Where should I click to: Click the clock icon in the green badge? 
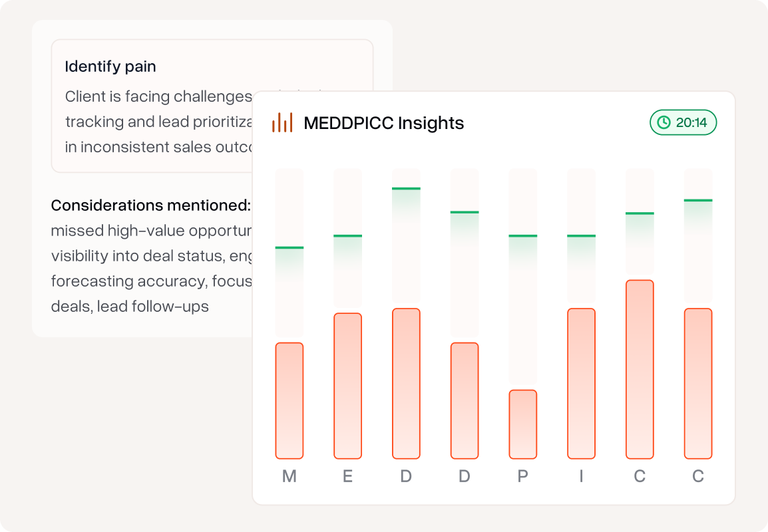click(x=664, y=122)
